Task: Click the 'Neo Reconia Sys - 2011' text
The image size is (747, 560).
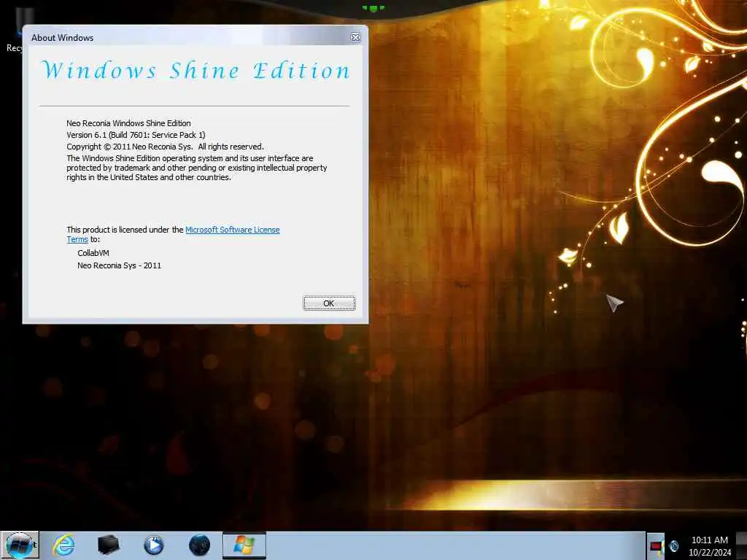Action: coord(119,265)
